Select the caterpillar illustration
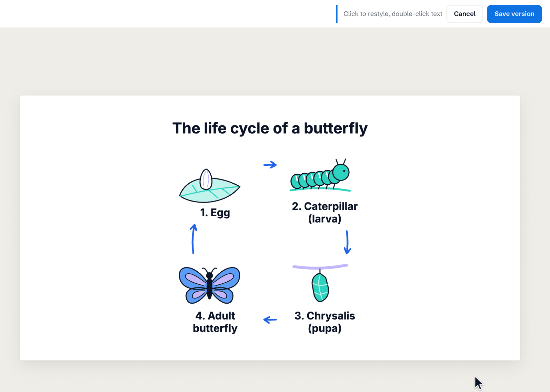550x392 pixels. pos(320,175)
